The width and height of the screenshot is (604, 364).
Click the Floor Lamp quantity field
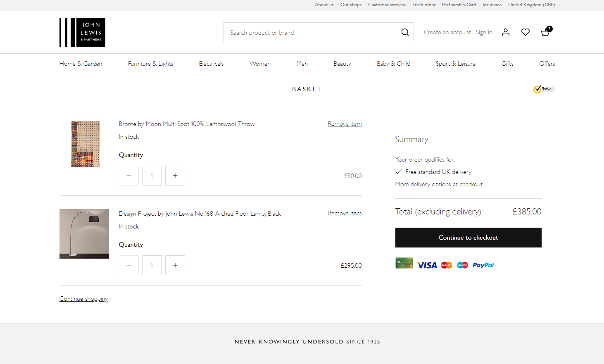pyautogui.click(x=152, y=265)
